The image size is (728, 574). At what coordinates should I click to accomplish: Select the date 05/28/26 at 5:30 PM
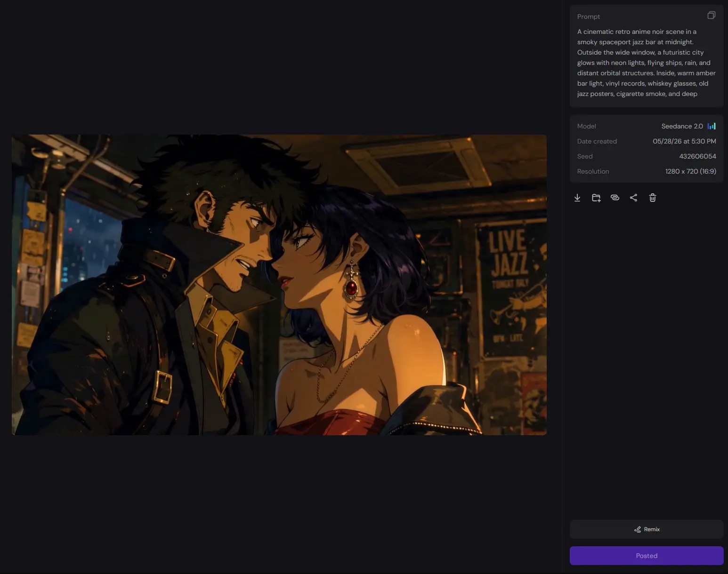(684, 141)
